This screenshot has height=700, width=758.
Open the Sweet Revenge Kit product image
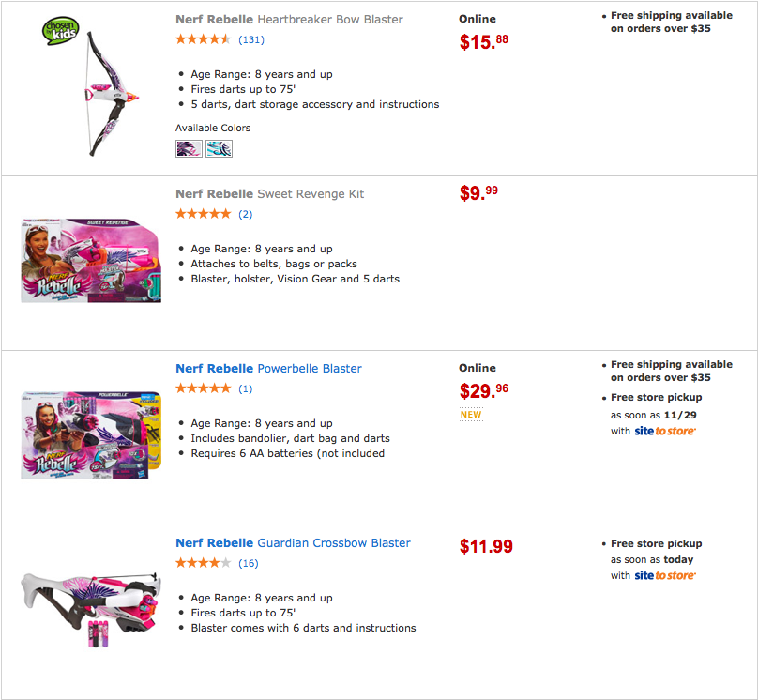(91, 260)
